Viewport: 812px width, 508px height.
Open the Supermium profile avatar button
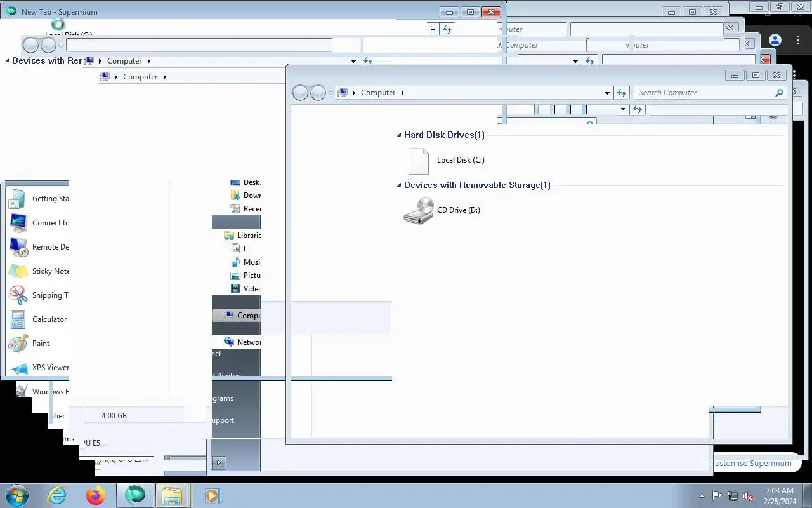click(775, 40)
